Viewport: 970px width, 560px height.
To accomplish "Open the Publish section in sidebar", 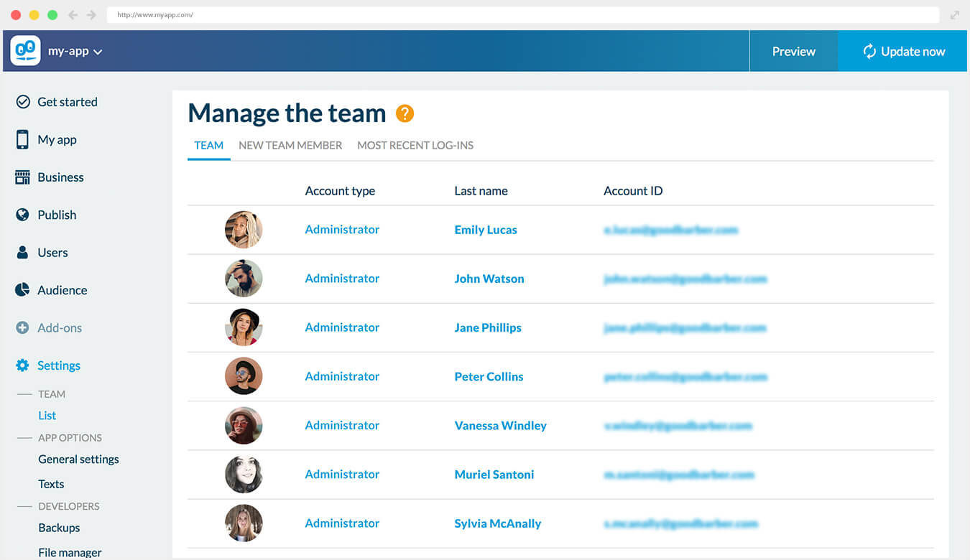I will click(57, 215).
